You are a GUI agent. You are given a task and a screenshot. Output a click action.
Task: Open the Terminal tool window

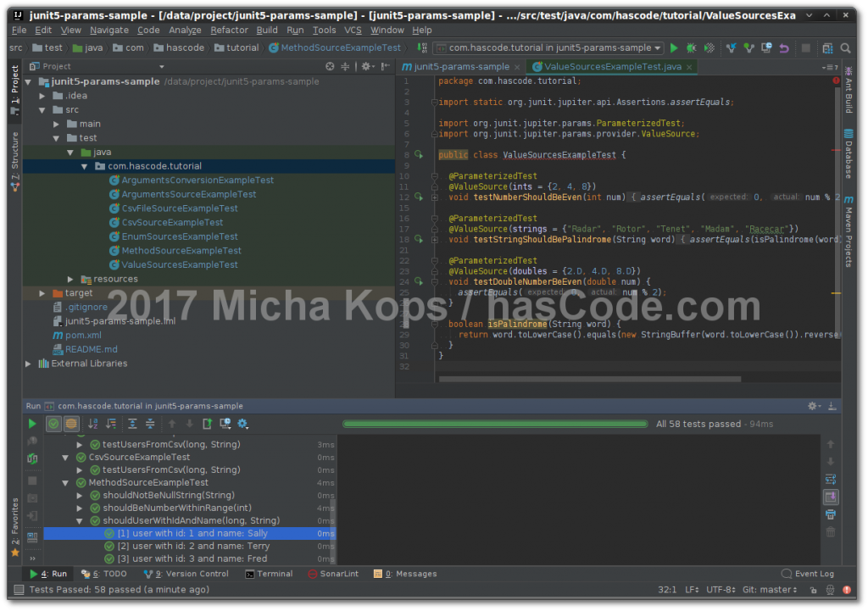pos(270,574)
